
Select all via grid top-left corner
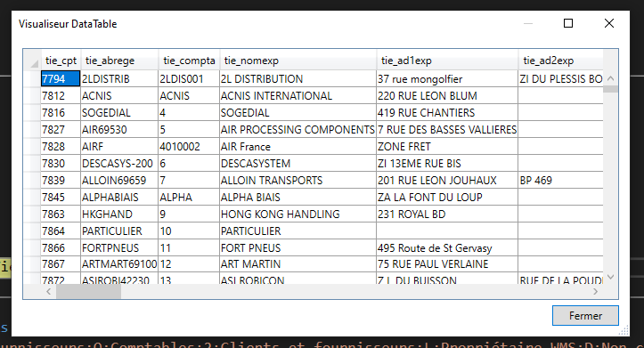point(32,61)
